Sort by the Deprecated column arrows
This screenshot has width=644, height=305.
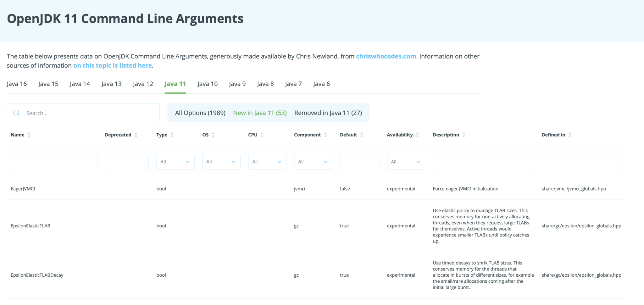coord(136,135)
